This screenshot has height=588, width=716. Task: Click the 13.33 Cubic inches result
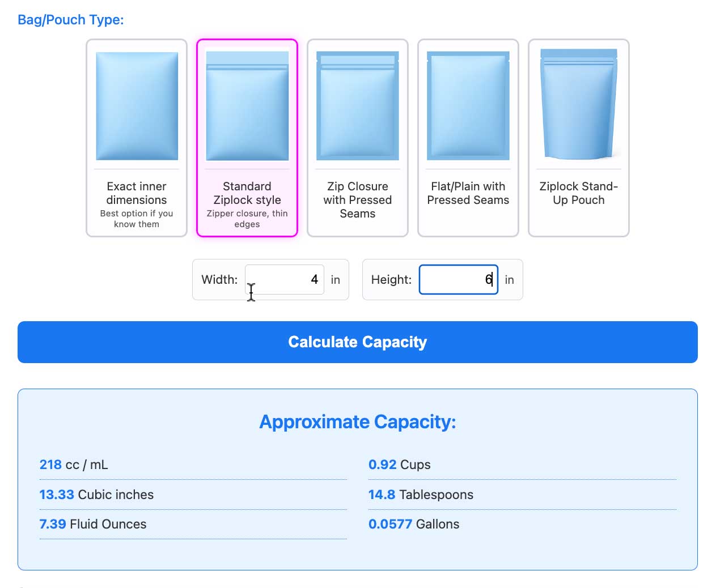[96, 495]
